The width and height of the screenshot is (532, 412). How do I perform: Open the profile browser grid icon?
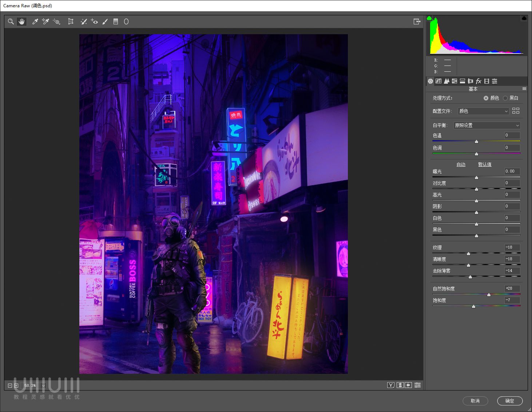[516, 111]
